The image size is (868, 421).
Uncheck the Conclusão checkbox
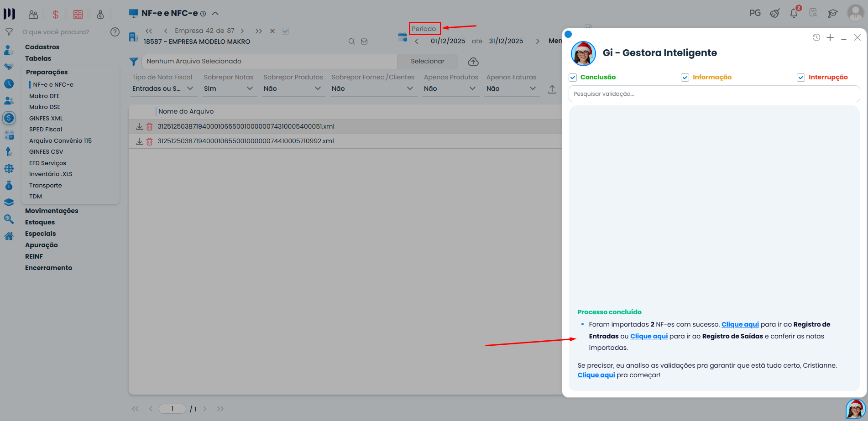coord(573,78)
